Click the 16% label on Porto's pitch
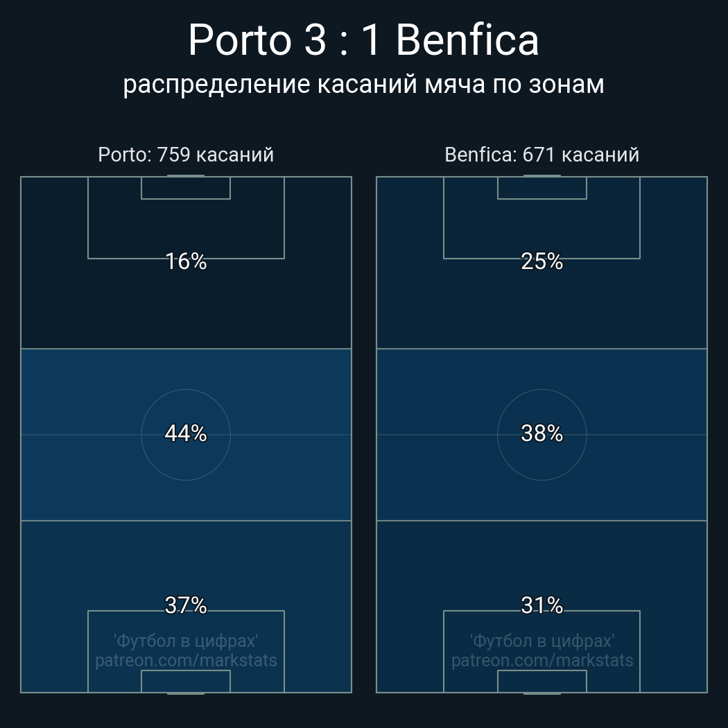Image resolution: width=728 pixels, height=728 pixels. pyautogui.click(x=186, y=261)
